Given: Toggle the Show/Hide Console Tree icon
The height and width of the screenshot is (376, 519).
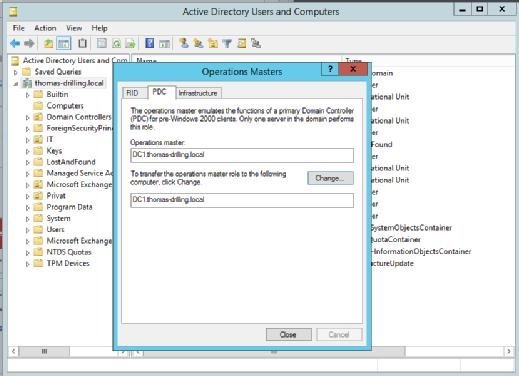Looking at the screenshot, I should point(64,43).
